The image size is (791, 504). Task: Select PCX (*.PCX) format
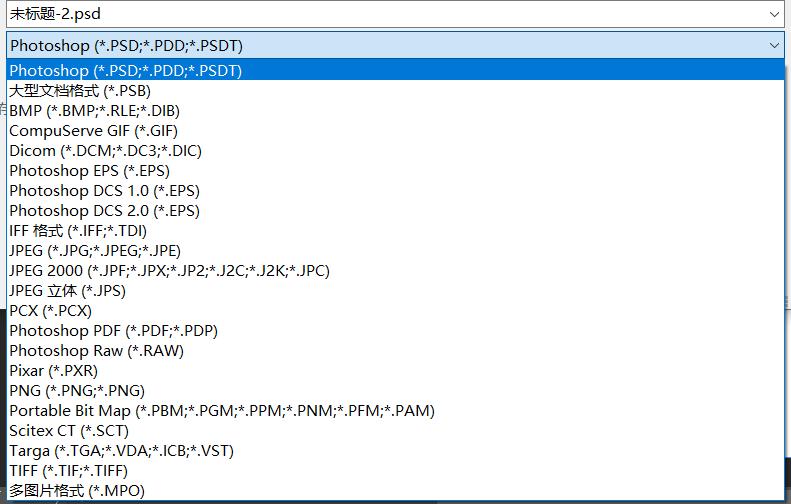[396, 310]
